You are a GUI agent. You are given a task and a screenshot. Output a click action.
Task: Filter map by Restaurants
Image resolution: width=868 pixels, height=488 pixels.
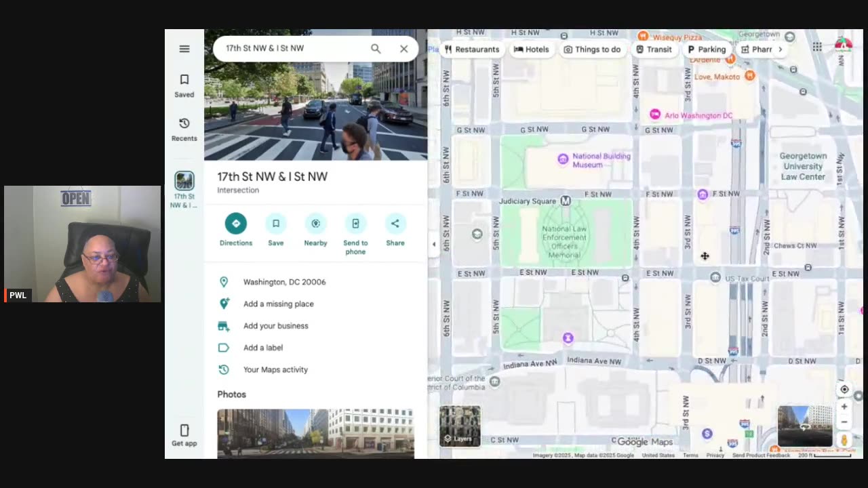coord(472,49)
